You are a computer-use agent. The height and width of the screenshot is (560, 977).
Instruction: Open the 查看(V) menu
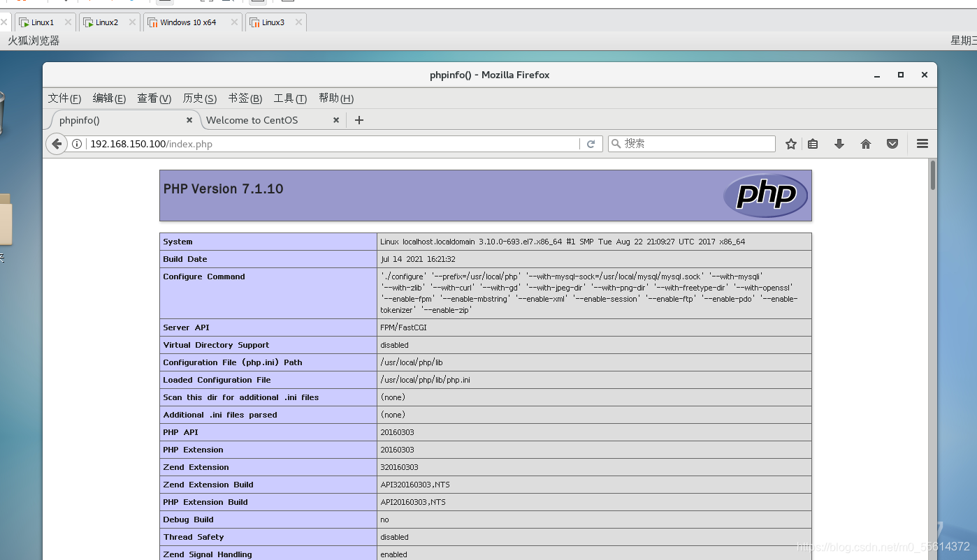click(x=154, y=98)
